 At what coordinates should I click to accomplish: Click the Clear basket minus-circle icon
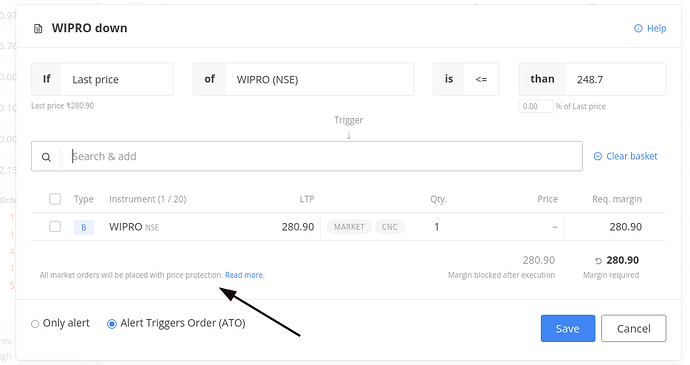coord(598,156)
